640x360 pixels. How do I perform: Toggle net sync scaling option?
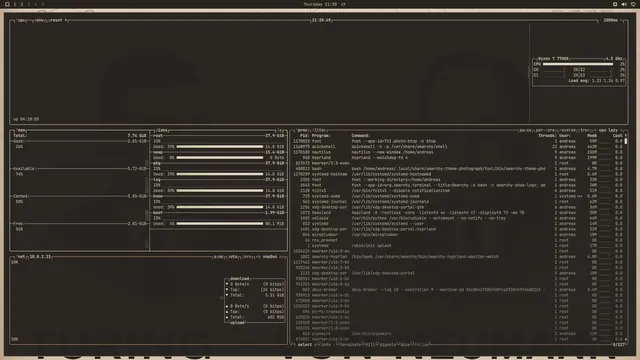tap(218, 257)
